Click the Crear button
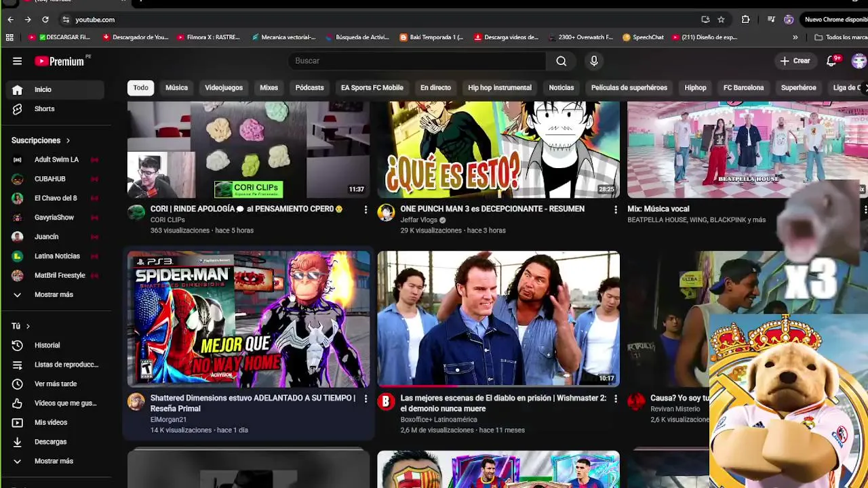The image size is (868, 488). [x=795, y=61]
